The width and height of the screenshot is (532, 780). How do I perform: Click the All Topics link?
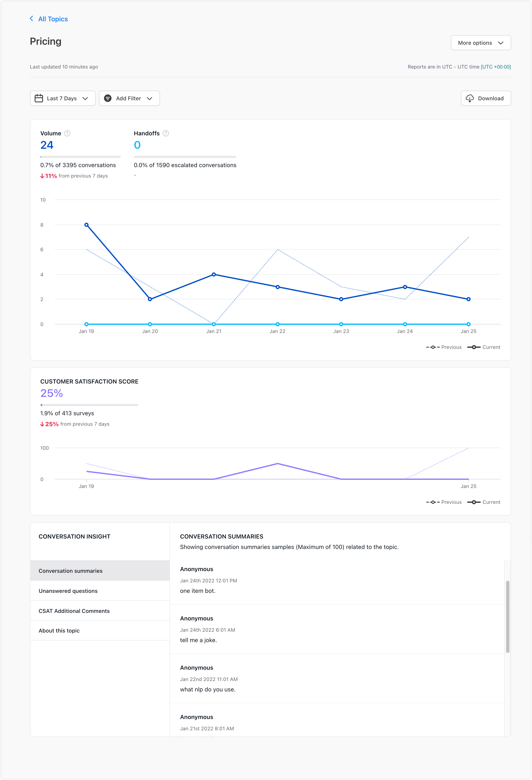coord(53,18)
